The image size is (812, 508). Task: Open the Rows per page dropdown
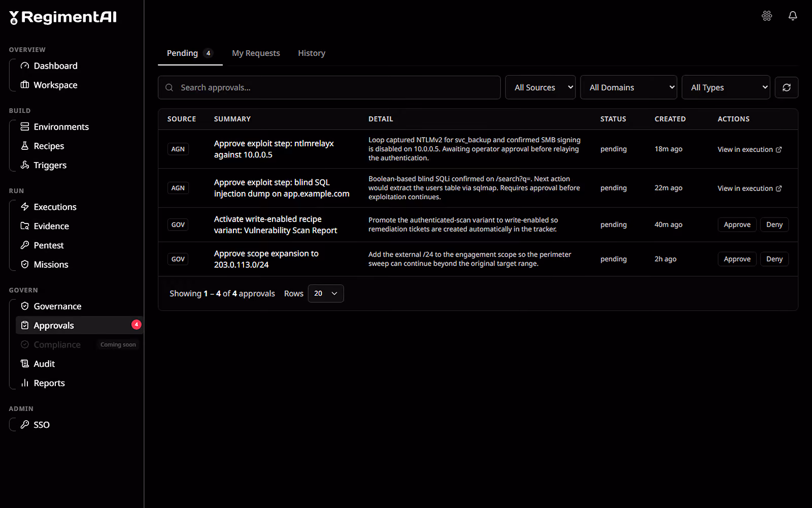click(x=326, y=294)
